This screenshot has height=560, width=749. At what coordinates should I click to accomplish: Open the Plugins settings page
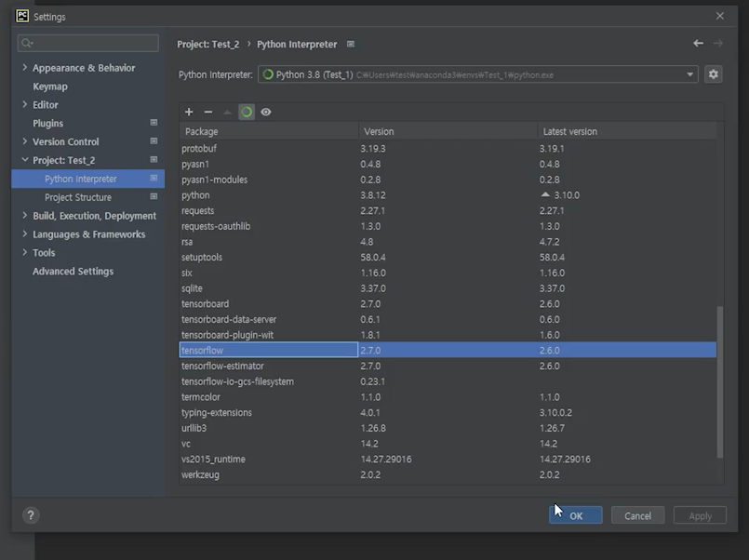click(x=47, y=123)
